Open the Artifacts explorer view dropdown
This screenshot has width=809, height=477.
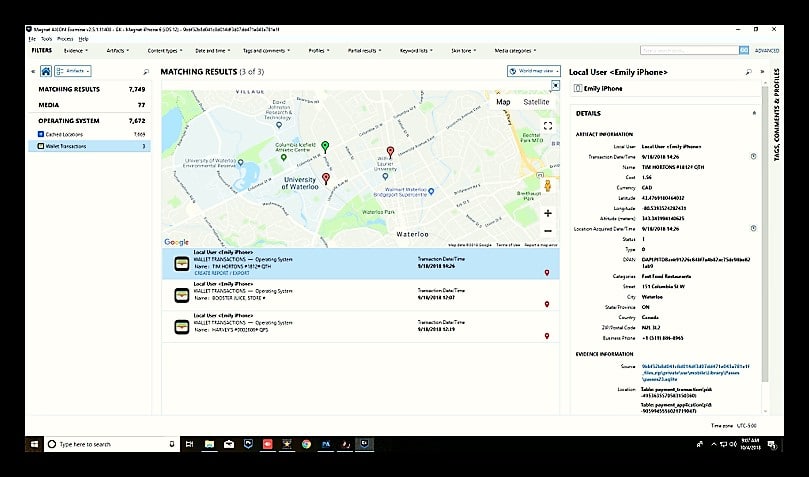[x=73, y=71]
